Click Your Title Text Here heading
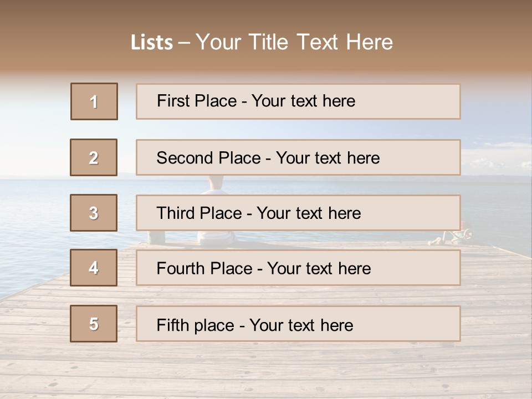 click(x=294, y=43)
